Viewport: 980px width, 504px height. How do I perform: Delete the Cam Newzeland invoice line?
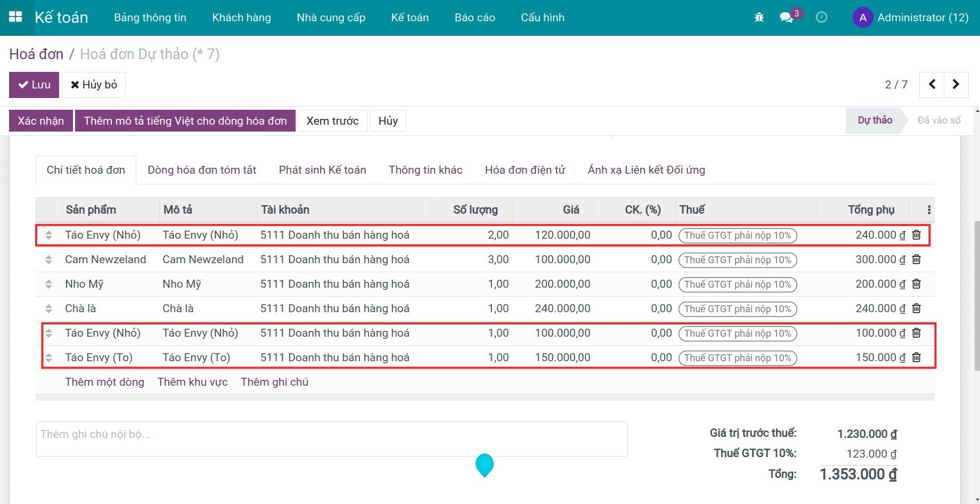(916, 259)
